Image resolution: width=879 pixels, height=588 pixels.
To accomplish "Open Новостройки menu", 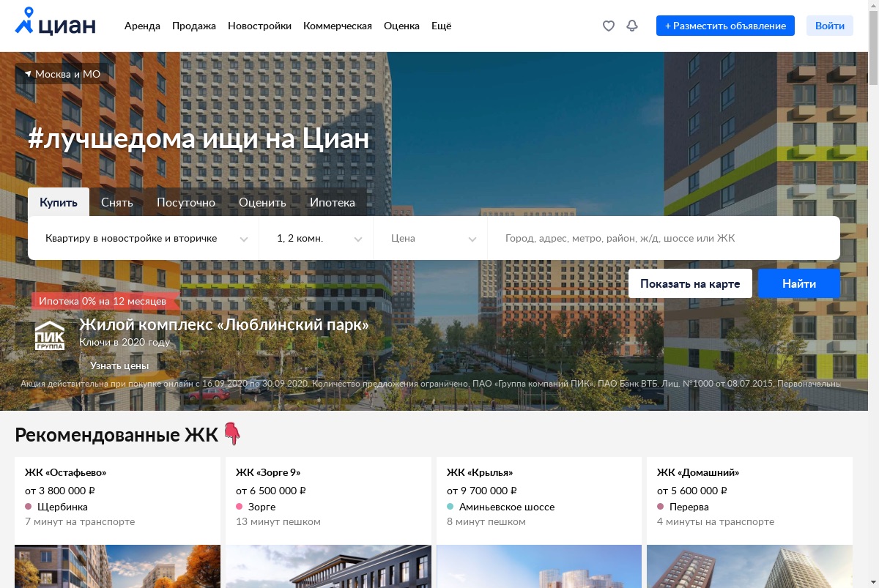I will 259,26.
